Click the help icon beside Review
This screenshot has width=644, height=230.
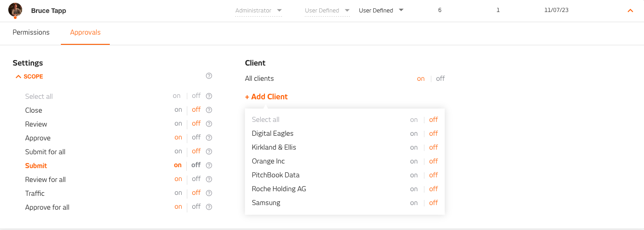(x=209, y=124)
